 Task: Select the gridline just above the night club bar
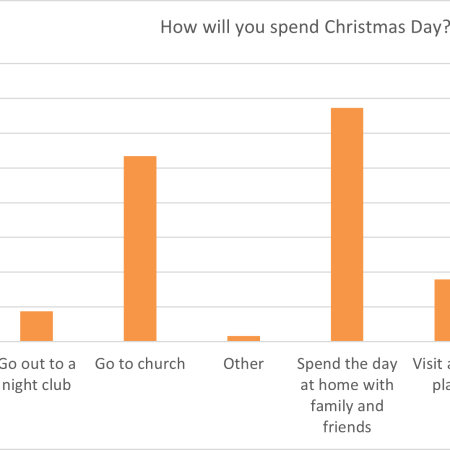(x=225, y=307)
